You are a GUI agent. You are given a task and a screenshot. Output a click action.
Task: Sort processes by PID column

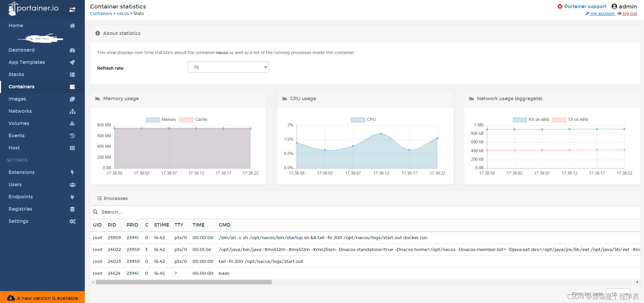pyautogui.click(x=112, y=225)
